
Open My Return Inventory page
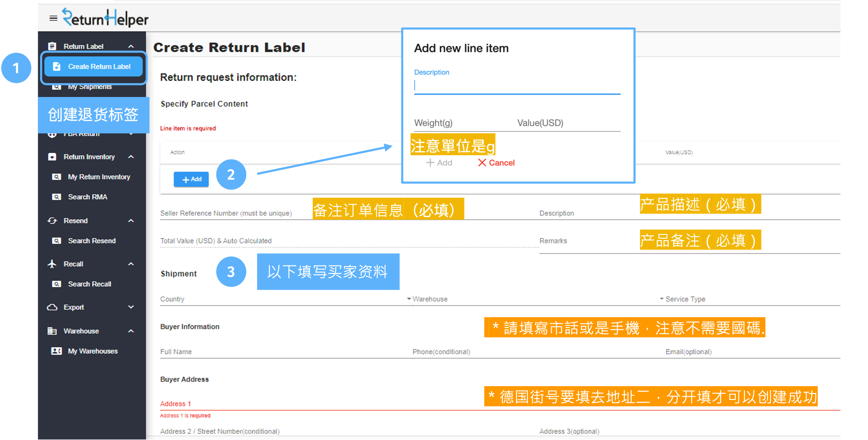pyautogui.click(x=99, y=177)
